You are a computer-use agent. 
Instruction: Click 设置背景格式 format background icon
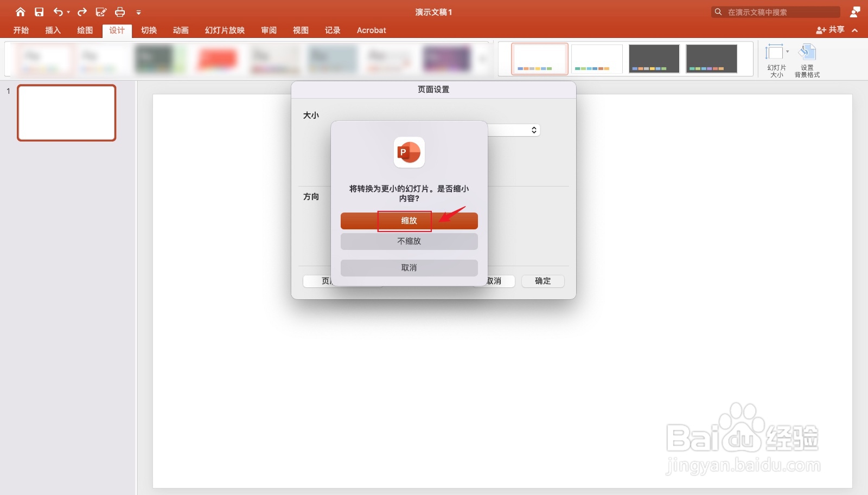[x=807, y=60]
